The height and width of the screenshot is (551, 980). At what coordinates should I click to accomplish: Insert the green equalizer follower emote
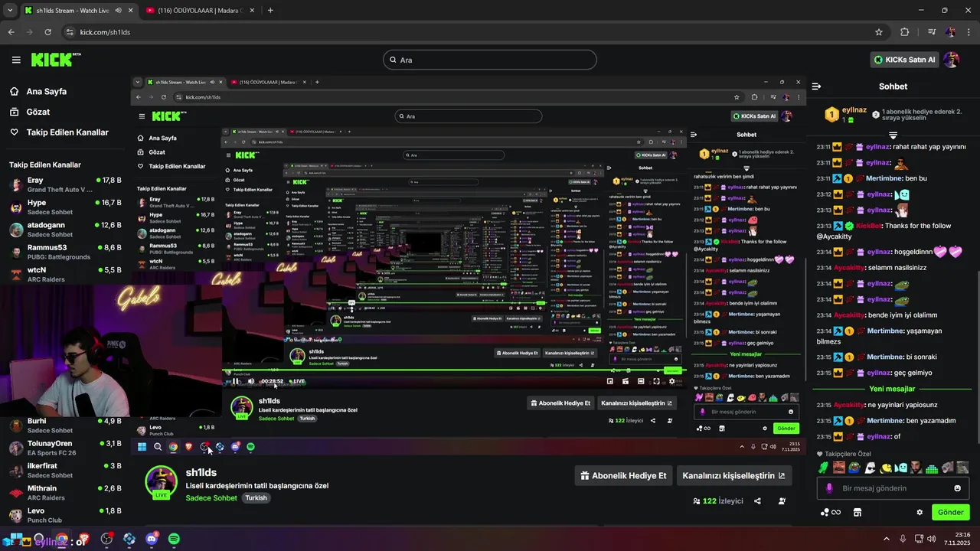(932, 468)
